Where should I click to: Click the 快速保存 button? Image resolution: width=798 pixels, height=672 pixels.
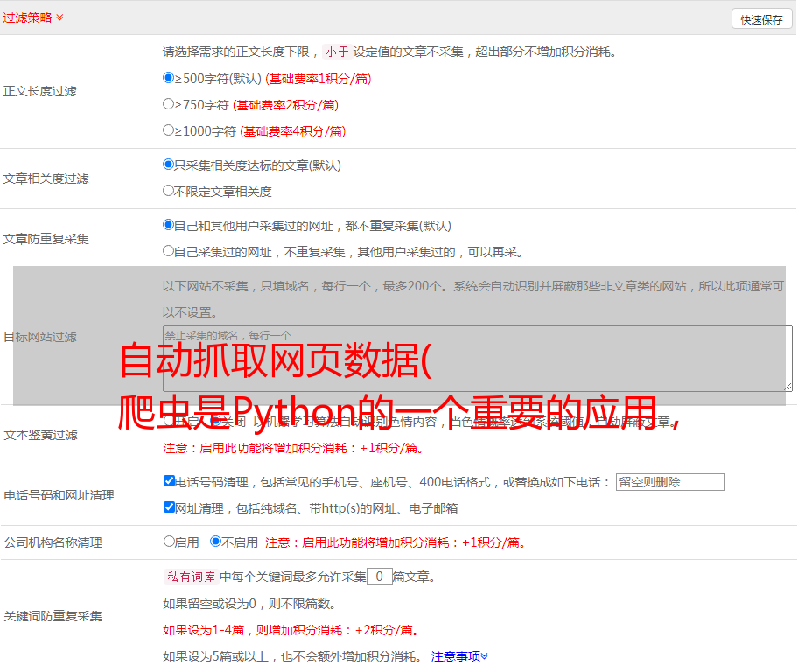[761, 19]
